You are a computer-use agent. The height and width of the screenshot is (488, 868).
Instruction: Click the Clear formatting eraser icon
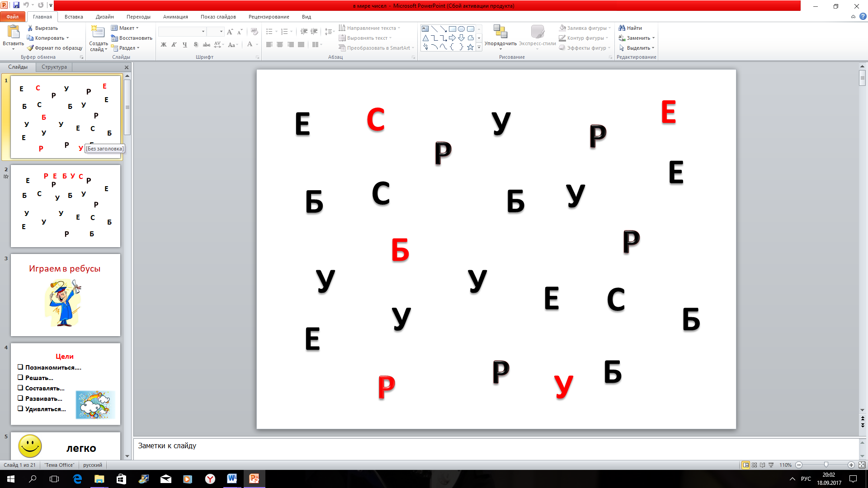click(x=254, y=32)
